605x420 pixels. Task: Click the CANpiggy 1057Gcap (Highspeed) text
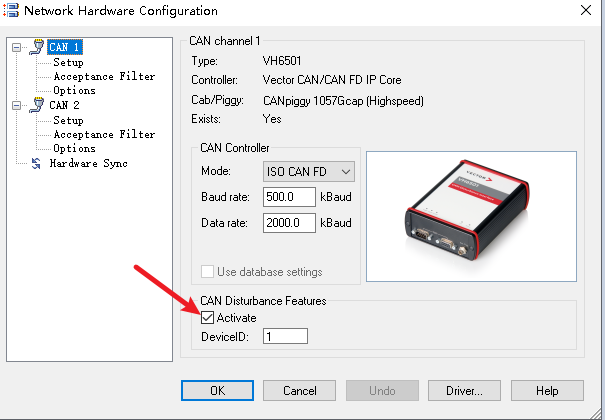click(343, 101)
